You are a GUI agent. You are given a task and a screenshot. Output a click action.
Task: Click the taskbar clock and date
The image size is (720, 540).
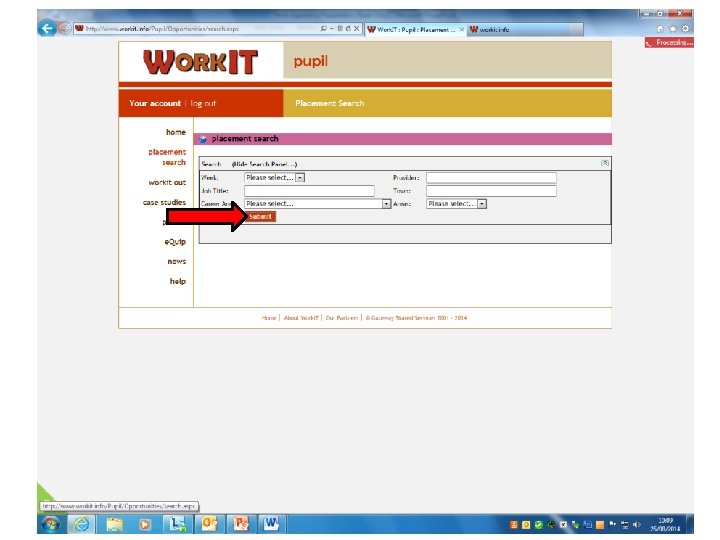[x=665, y=524]
